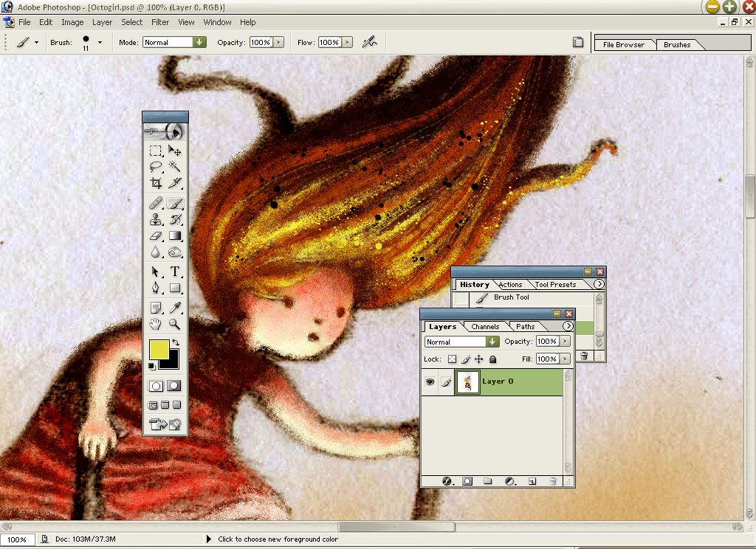
Task: Select the Magic Wand tool
Action: click(x=174, y=167)
